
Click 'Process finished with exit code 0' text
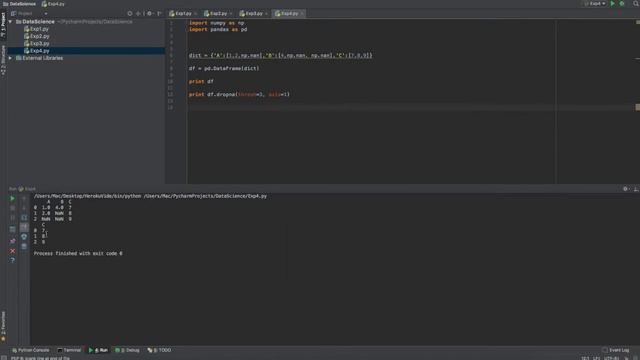78,253
